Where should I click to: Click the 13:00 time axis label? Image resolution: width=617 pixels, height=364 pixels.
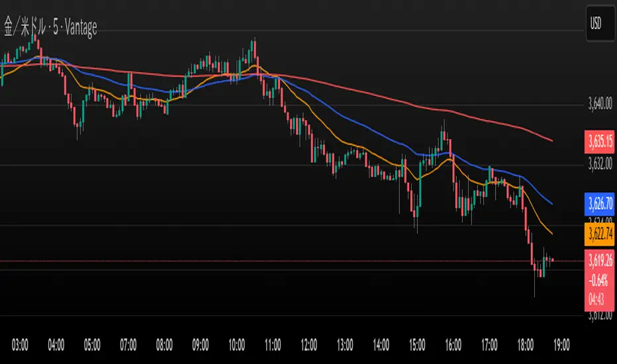coord(345,345)
